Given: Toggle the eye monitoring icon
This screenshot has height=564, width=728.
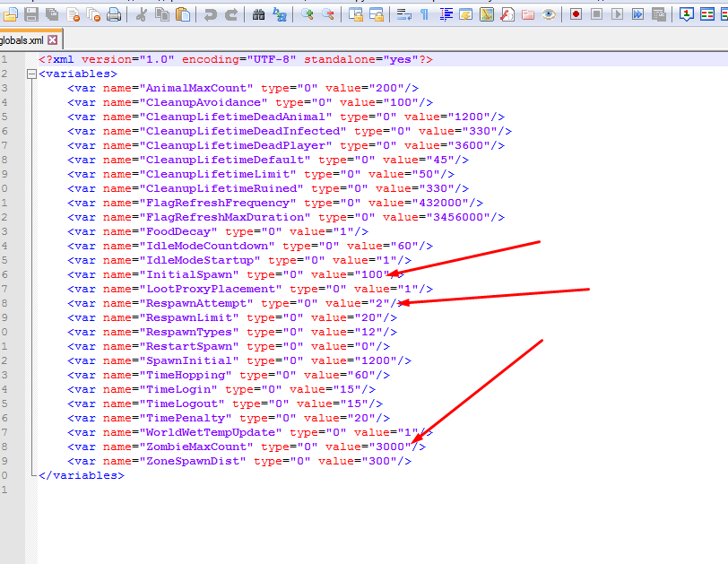Looking at the screenshot, I should click(549, 15).
